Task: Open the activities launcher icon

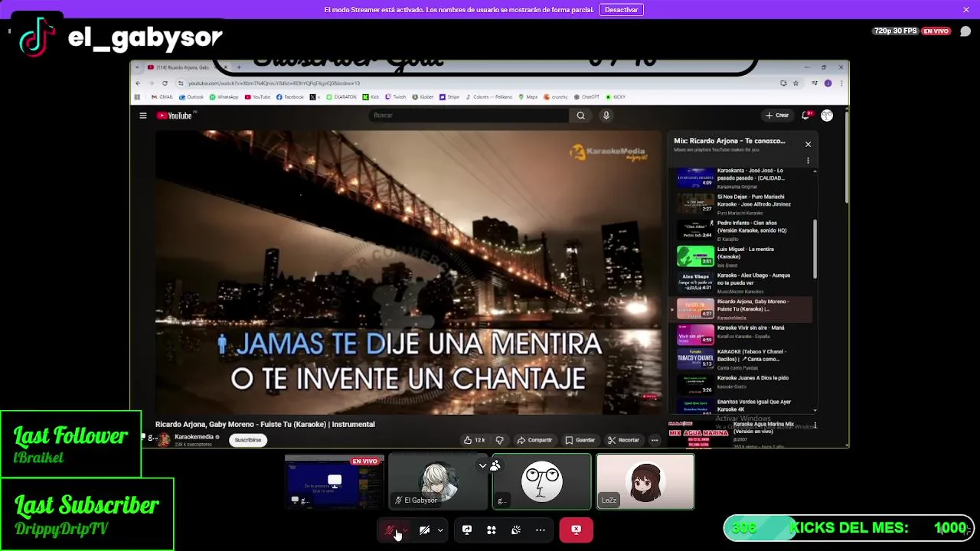Action: pyautogui.click(x=492, y=530)
